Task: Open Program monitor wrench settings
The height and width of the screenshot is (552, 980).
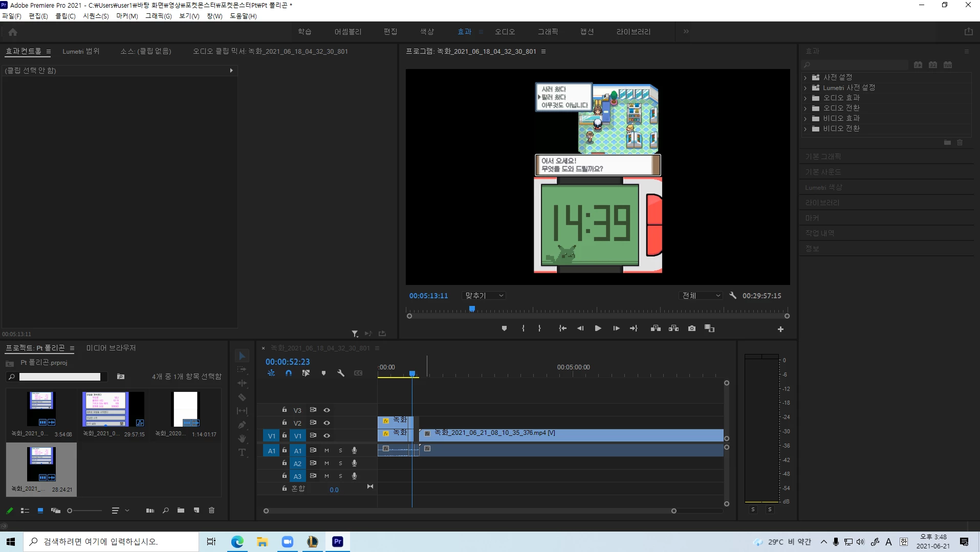Action: pos(733,295)
